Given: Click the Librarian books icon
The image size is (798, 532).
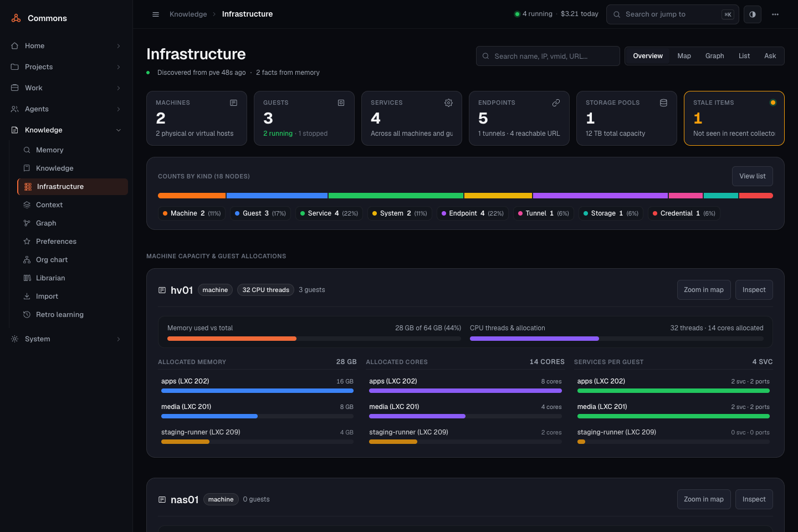Looking at the screenshot, I should point(27,278).
